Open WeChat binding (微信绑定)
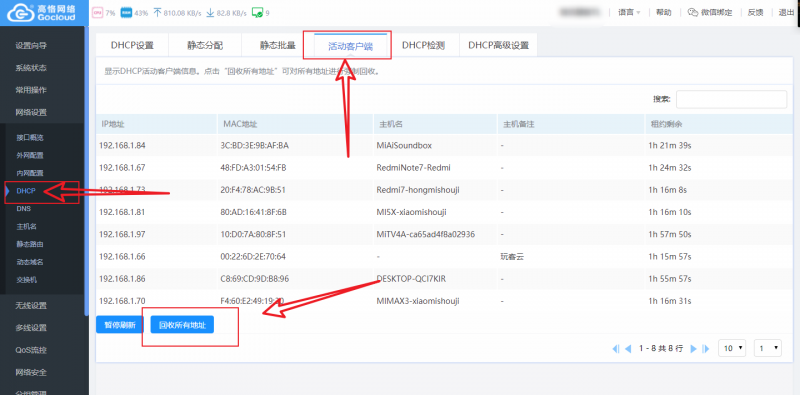The image size is (800, 395). (x=710, y=12)
